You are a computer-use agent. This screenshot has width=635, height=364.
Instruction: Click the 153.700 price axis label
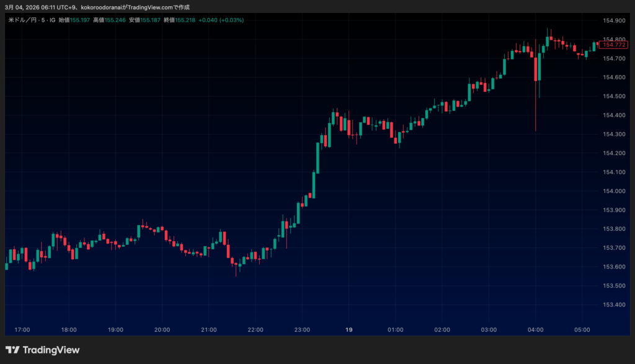[x=613, y=248]
